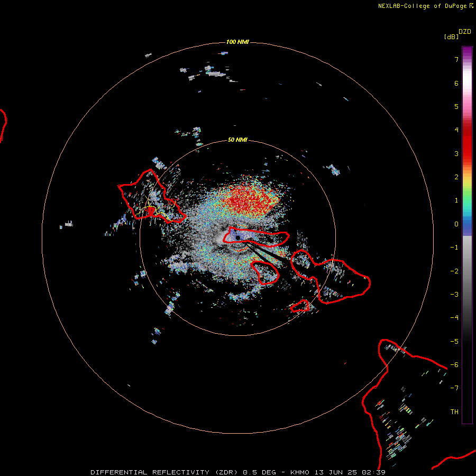Click the 100 NMI range ring label
Viewport: 476px width, 476px height.
coord(237,42)
